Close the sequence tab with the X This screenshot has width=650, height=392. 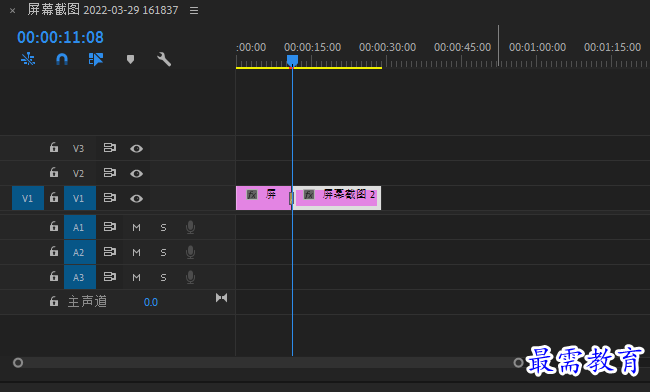tap(12, 11)
